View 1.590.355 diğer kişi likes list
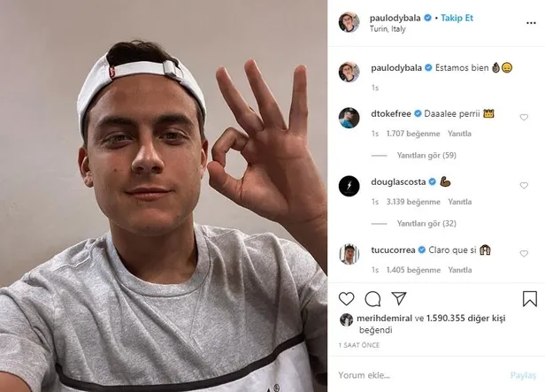The image size is (545, 392). pos(465,319)
